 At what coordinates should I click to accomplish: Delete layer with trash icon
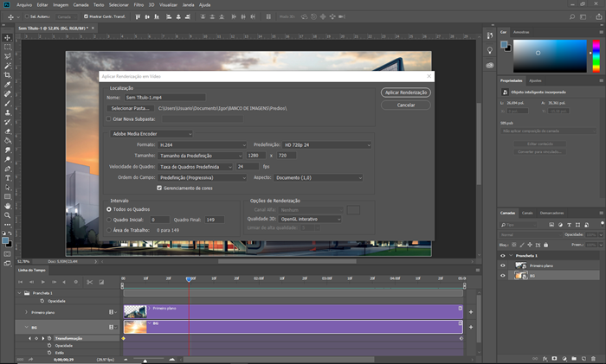593,359
